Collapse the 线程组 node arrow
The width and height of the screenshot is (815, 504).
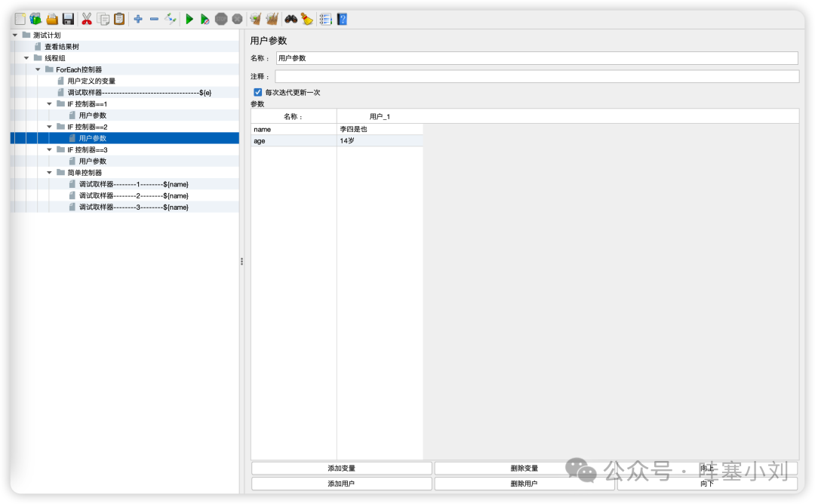click(x=26, y=57)
